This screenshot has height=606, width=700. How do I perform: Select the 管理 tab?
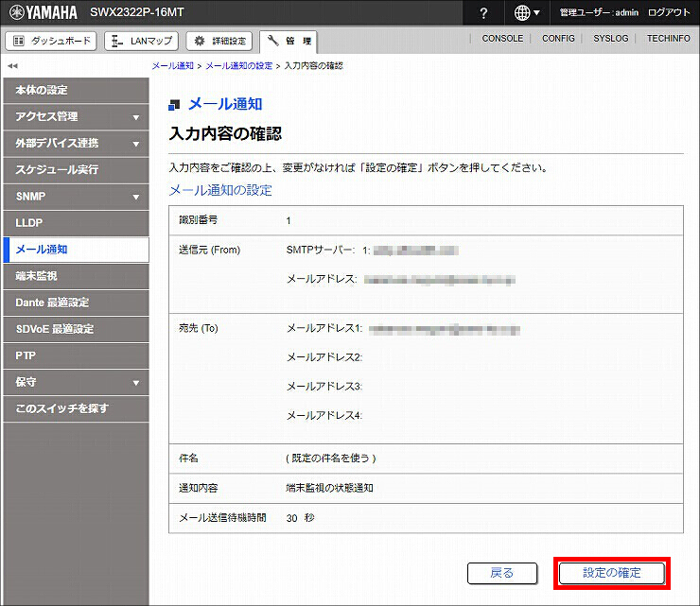pyautogui.click(x=289, y=42)
